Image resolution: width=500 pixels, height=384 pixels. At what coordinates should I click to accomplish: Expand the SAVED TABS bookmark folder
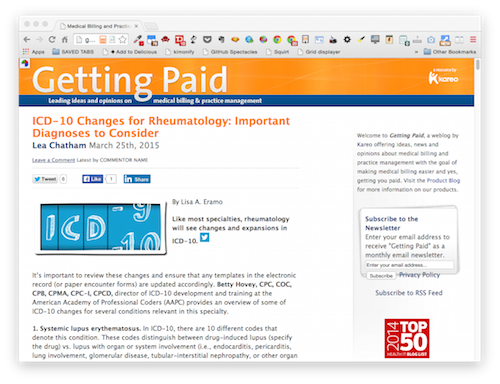click(x=73, y=52)
